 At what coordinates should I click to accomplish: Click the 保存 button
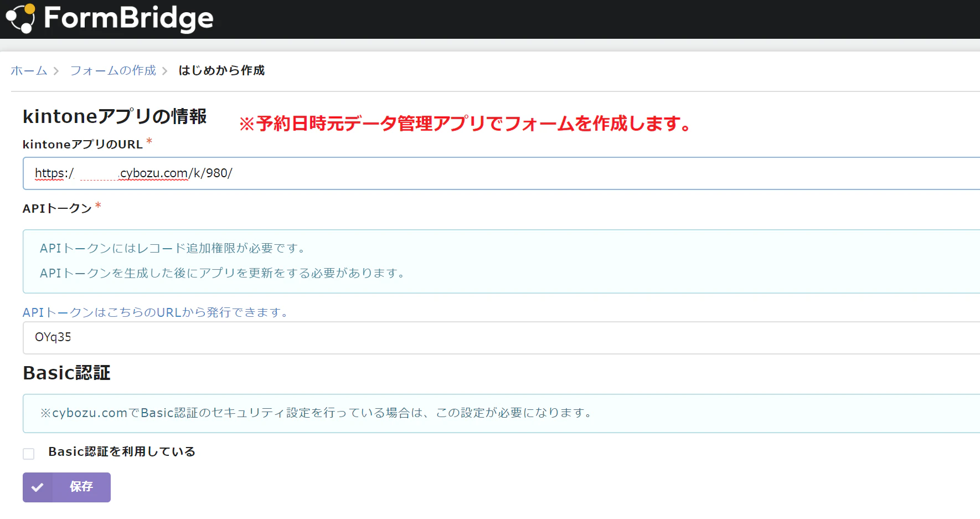click(66, 487)
